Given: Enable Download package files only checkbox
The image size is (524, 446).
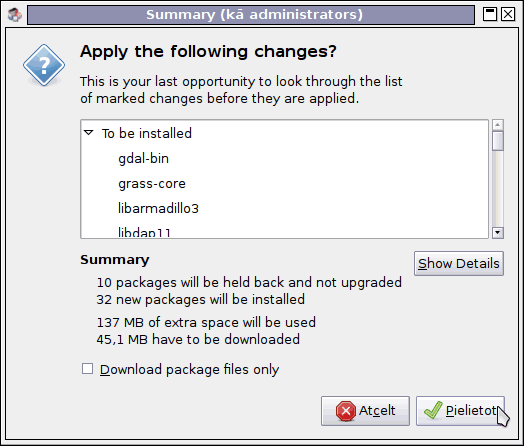Looking at the screenshot, I should pyautogui.click(x=88, y=369).
